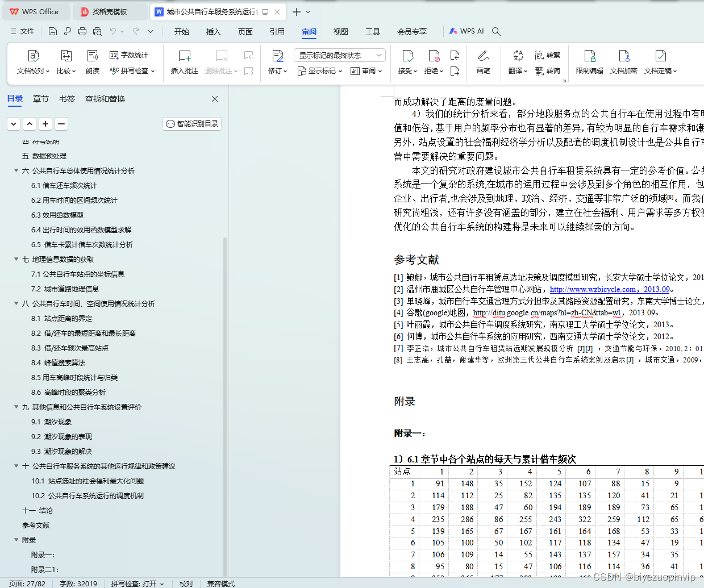Viewport: 704px width, 588px height.
Task: Start 朗读 read aloud
Action: (93, 62)
